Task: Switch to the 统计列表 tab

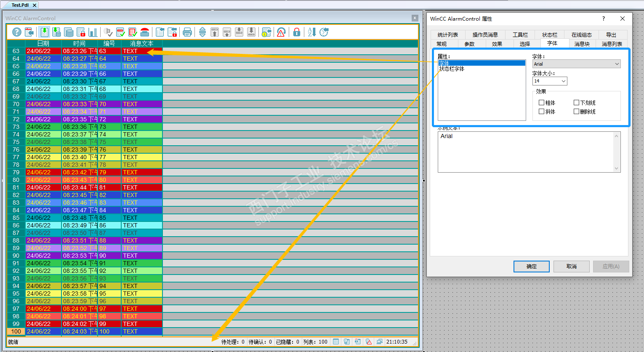Action: point(448,35)
